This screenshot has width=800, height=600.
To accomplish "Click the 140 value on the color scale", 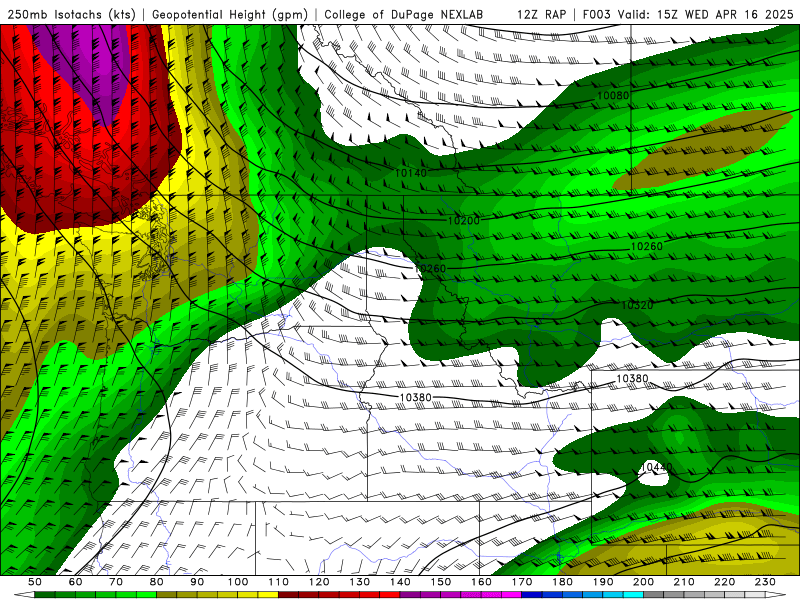I will tap(401, 582).
